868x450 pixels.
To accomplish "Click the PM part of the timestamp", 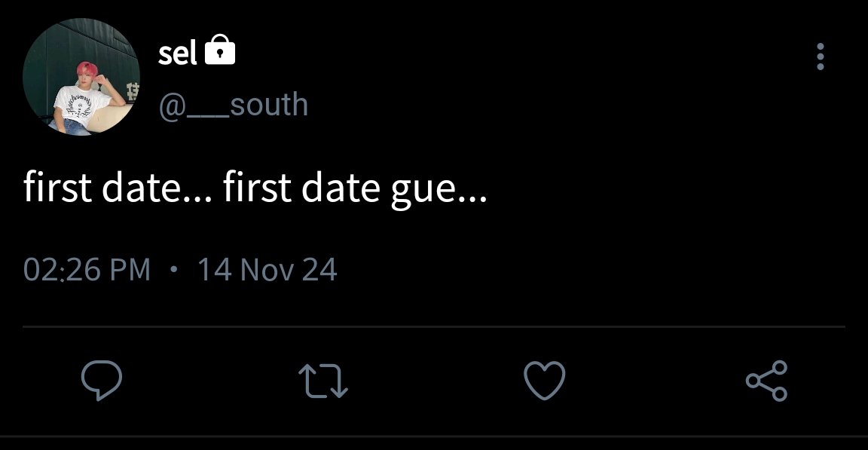I will [x=130, y=270].
